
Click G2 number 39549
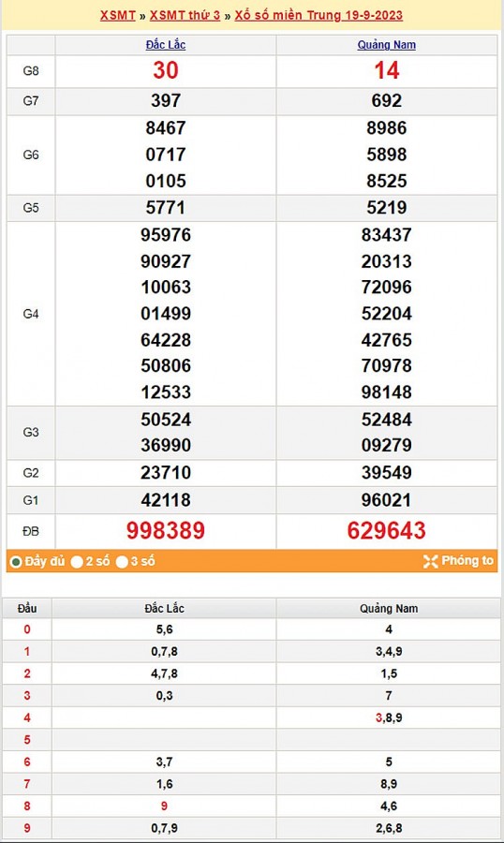click(x=387, y=473)
